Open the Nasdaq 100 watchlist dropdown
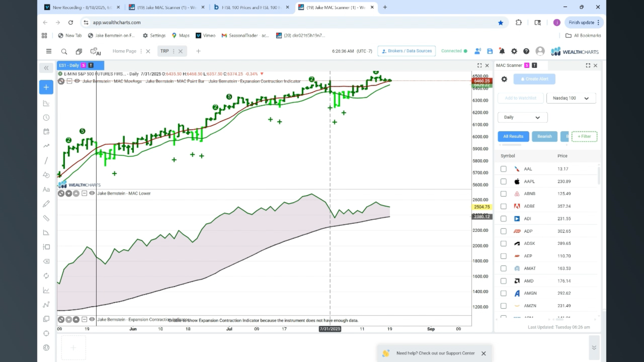This screenshot has height=362, width=644. 571,98
